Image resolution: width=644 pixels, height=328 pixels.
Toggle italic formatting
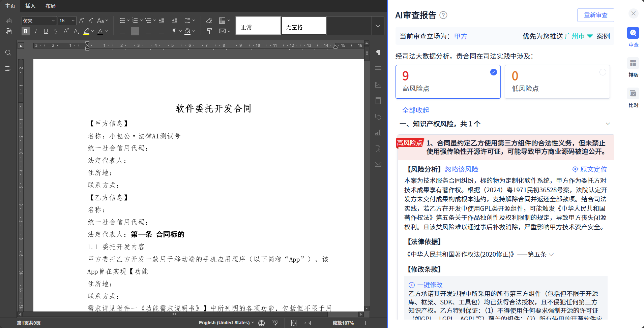36,31
